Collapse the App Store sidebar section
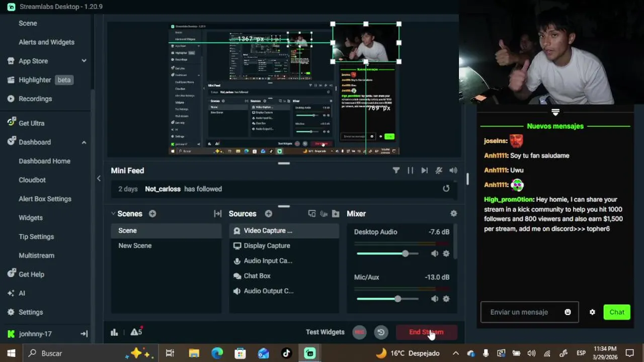The height and width of the screenshot is (362, 644). point(84,61)
